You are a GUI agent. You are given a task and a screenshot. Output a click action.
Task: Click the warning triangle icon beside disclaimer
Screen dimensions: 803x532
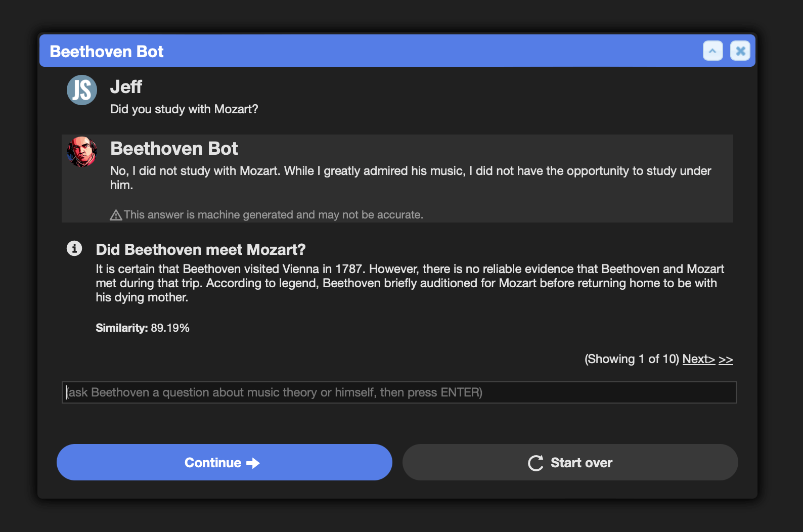click(x=116, y=215)
